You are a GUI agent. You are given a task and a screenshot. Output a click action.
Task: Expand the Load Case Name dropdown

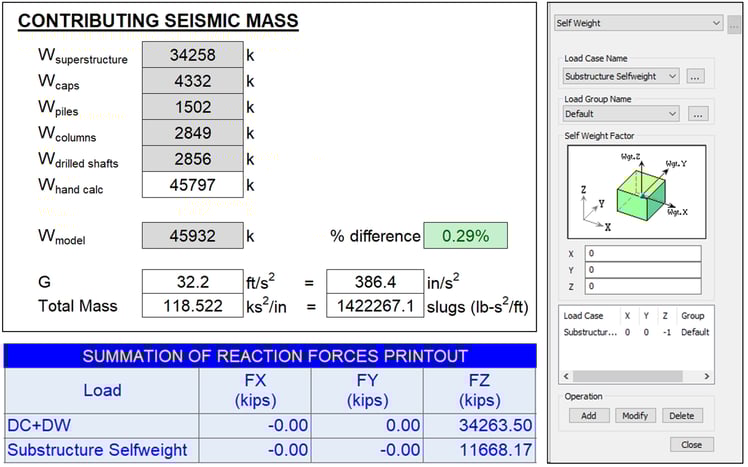[621, 76]
